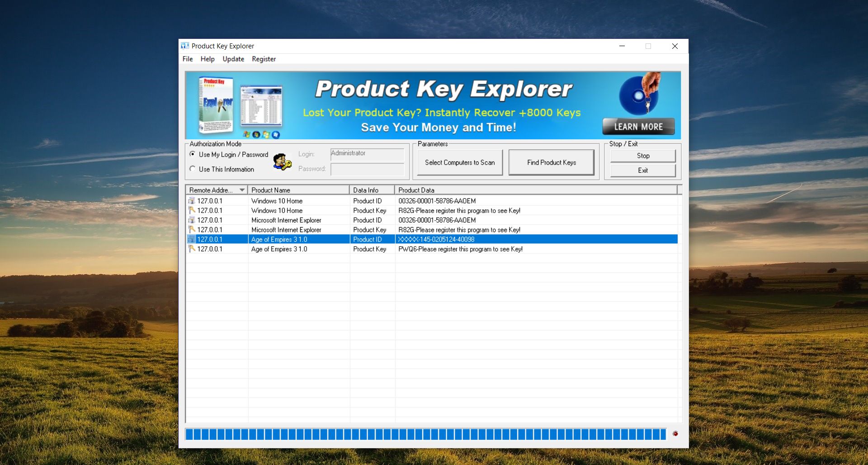Viewport: 868px width, 465px height.
Task: Click the Administrator login field
Action: 367,154
